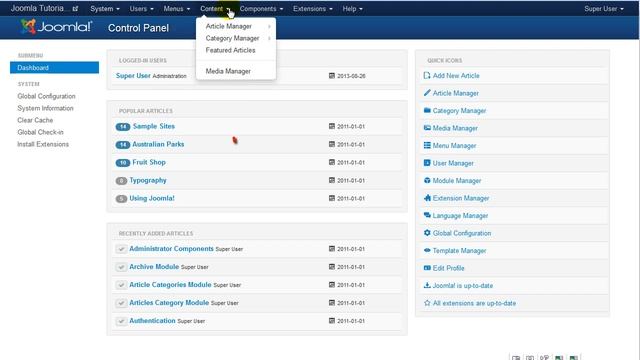640x360 pixels.
Task: Open Global Configuration in the sidebar
Action: click(x=46, y=96)
